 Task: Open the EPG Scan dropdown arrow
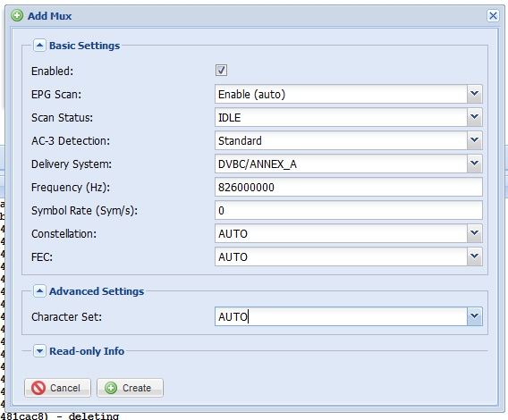click(475, 94)
